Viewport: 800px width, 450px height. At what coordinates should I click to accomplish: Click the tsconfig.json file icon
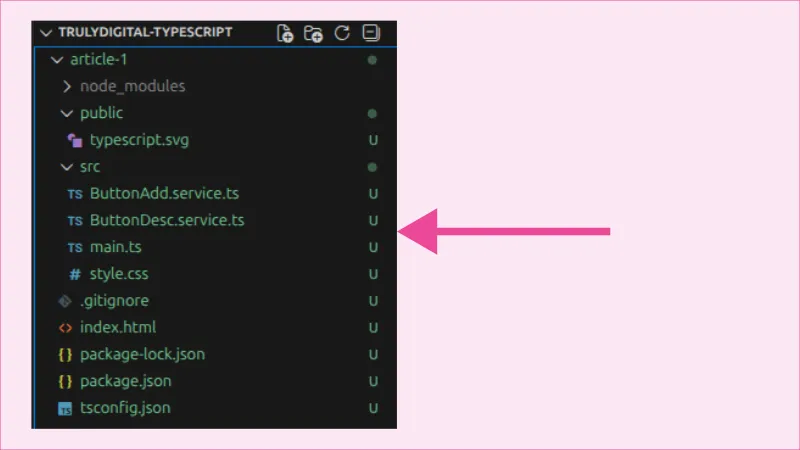[x=65, y=408]
